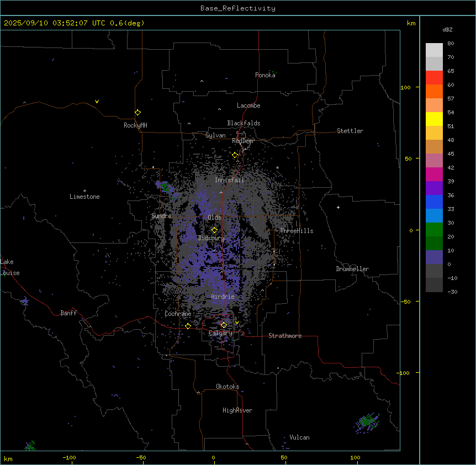Click the Ponoka city label
Image resolution: width=476 pixels, height=465 pixels.
pos(265,75)
